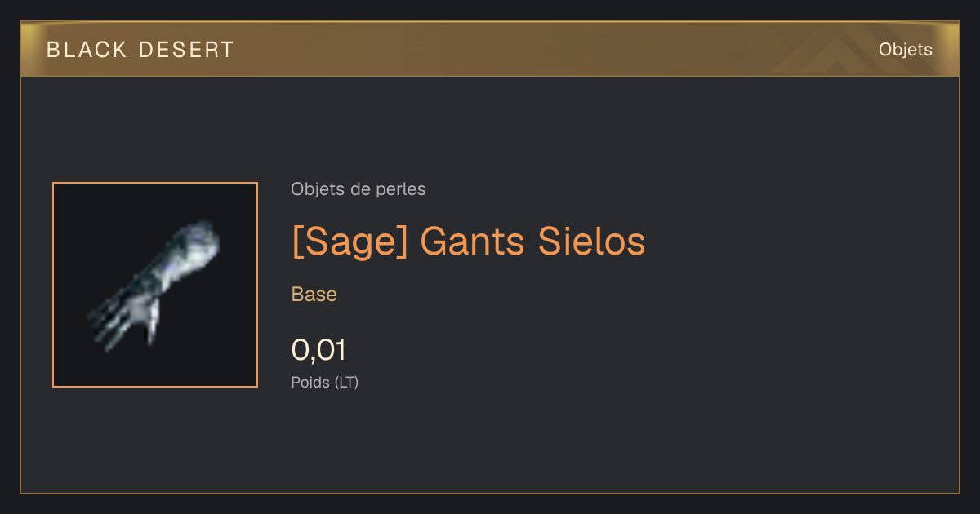
Task: Click the Poids (LT) caption
Action: [325, 382]
